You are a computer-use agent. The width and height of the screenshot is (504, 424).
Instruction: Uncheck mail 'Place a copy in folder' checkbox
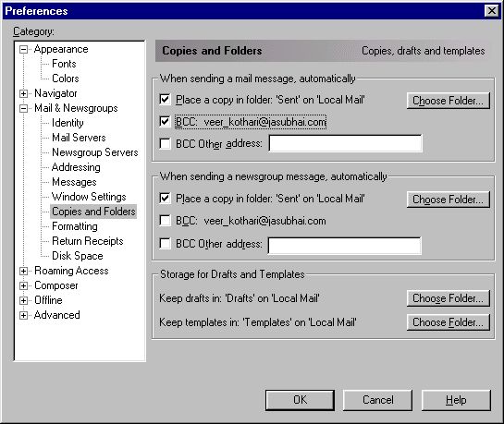click(x=165, y=100)
